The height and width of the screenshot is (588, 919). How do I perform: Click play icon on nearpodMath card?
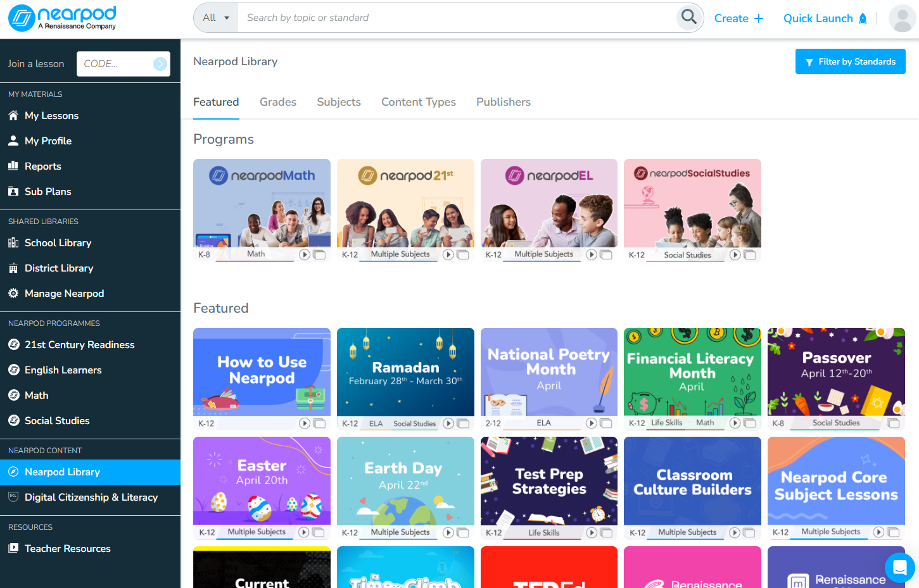[x=305, y=254]
